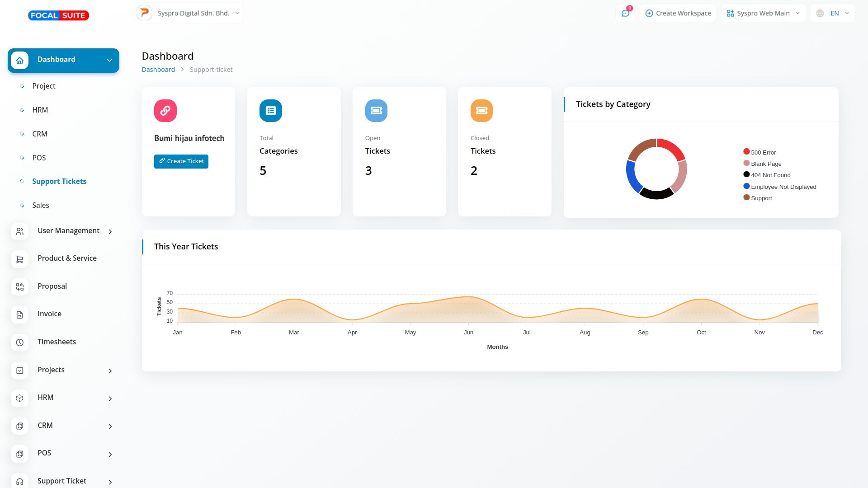This screenshot has width=868, height=488.
Task: Click the Create Ticket button
Action: coord(181,161)
